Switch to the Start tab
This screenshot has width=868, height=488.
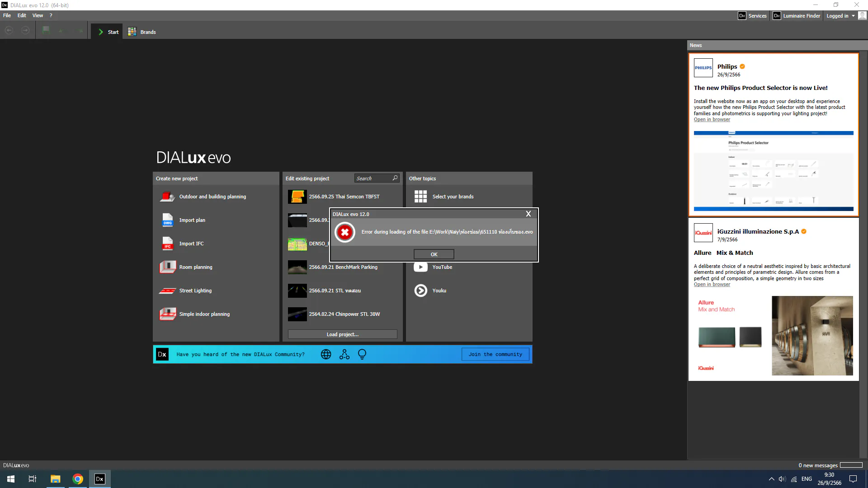point(107,32)
